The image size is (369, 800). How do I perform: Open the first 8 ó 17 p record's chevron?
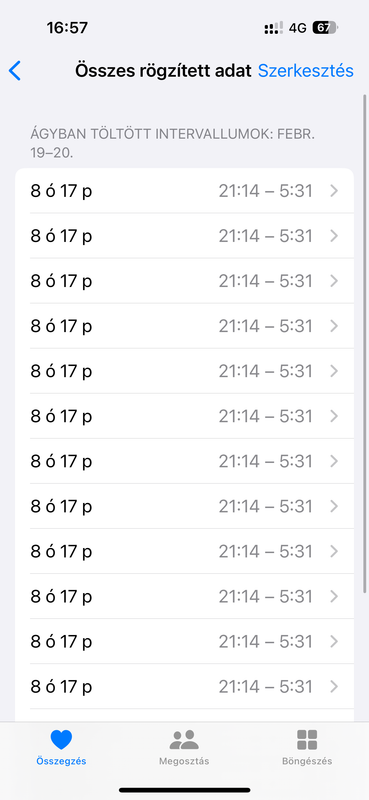[334, 191]
